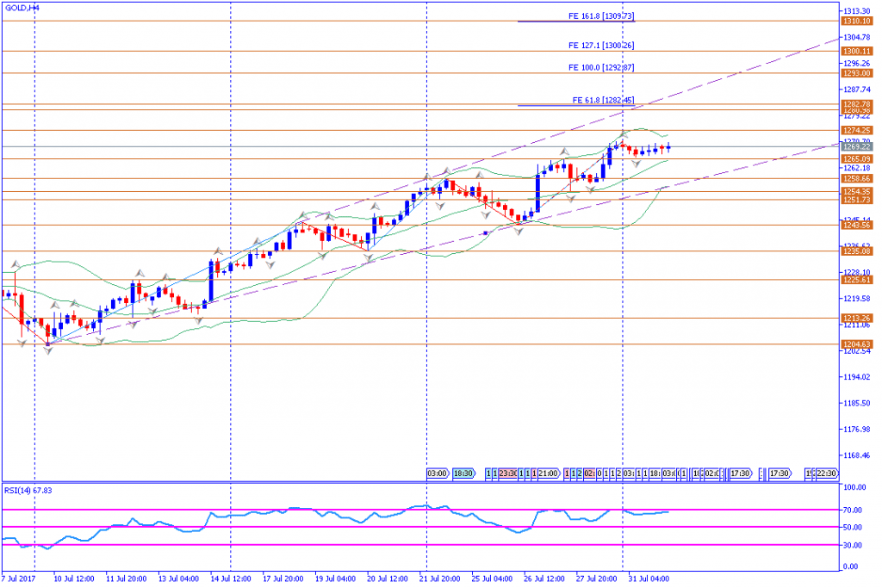Click the 17 Jul 20:00 time label
Screen dimensions: 882x588
click(x=283, y=579)
